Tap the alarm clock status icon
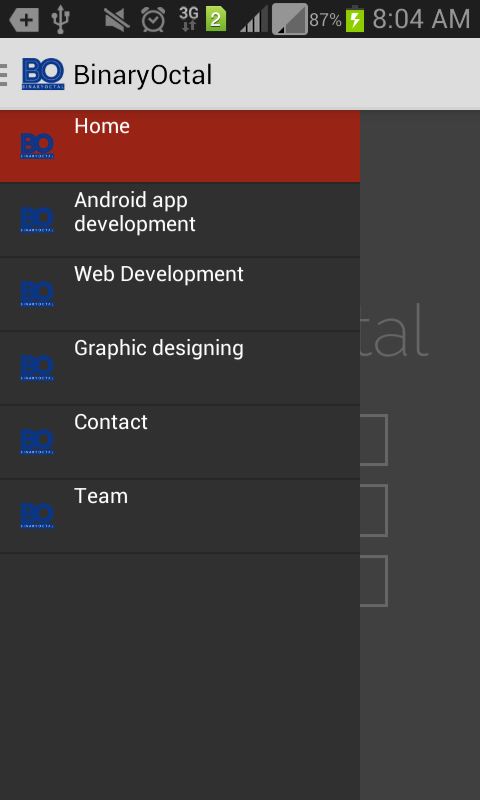The image size is (480, 800). coord(153,19)
